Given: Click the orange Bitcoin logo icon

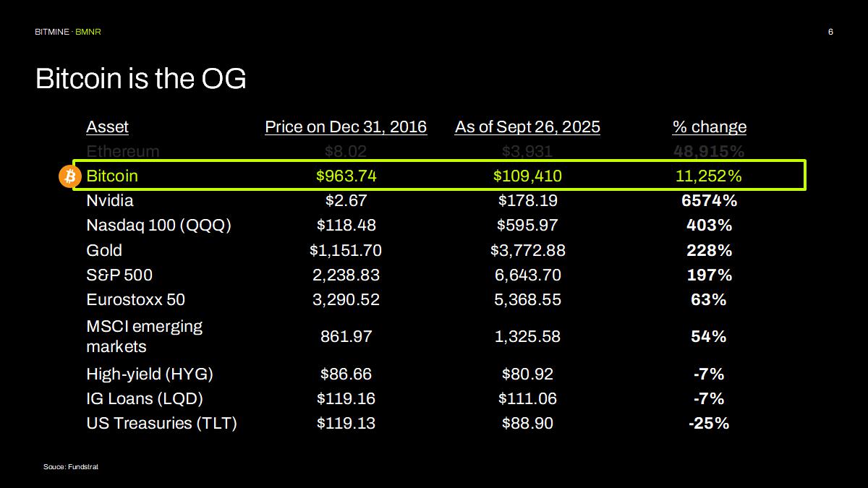Looking at the screenshot, I should point(69,176).
